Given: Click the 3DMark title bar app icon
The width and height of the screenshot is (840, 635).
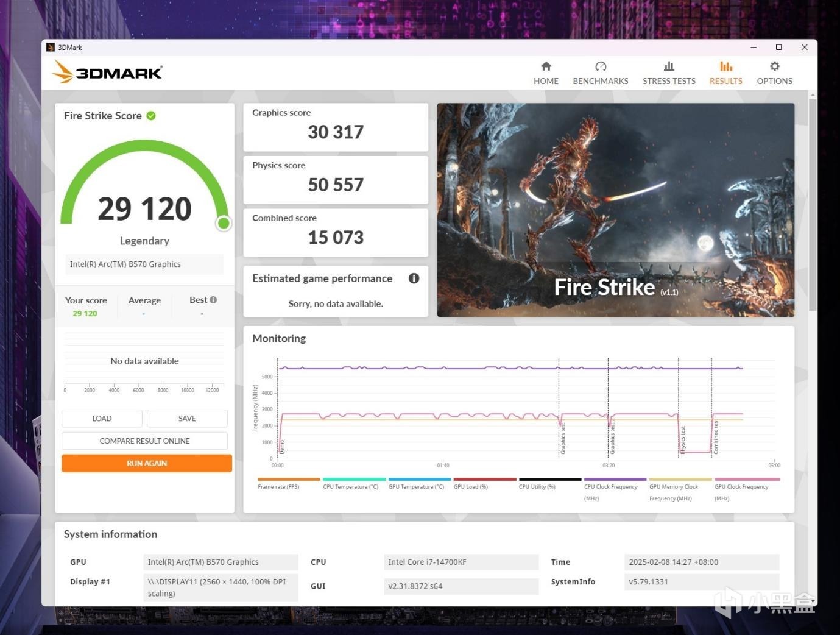Looking at the screenshot, I should tap(51, 48).
